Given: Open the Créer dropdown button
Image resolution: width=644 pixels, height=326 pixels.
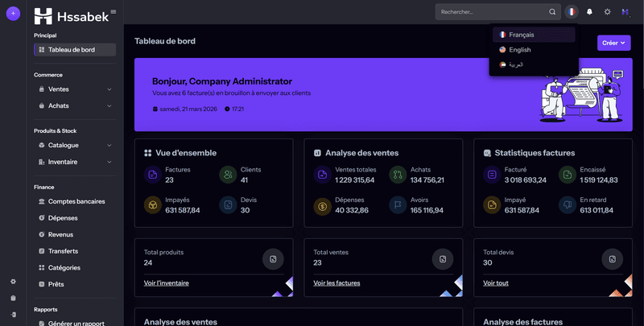Looking at the screenshot, I should tap(614, 43).
